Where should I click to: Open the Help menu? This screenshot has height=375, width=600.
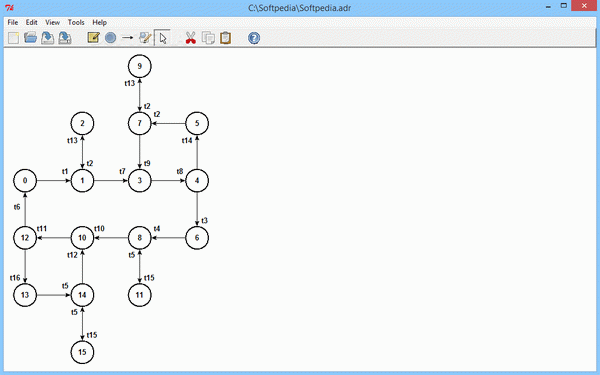tap(99, 22)
